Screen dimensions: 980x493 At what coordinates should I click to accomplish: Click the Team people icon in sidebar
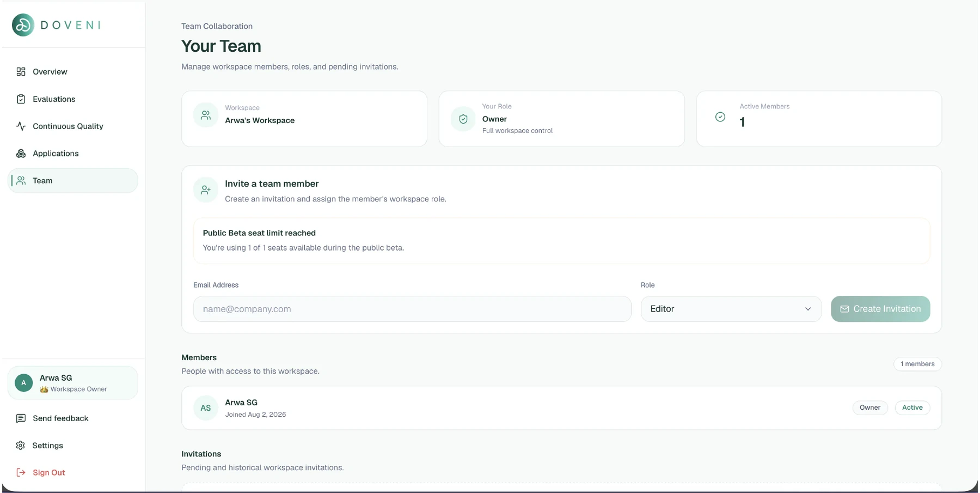[x=21, y=181]
